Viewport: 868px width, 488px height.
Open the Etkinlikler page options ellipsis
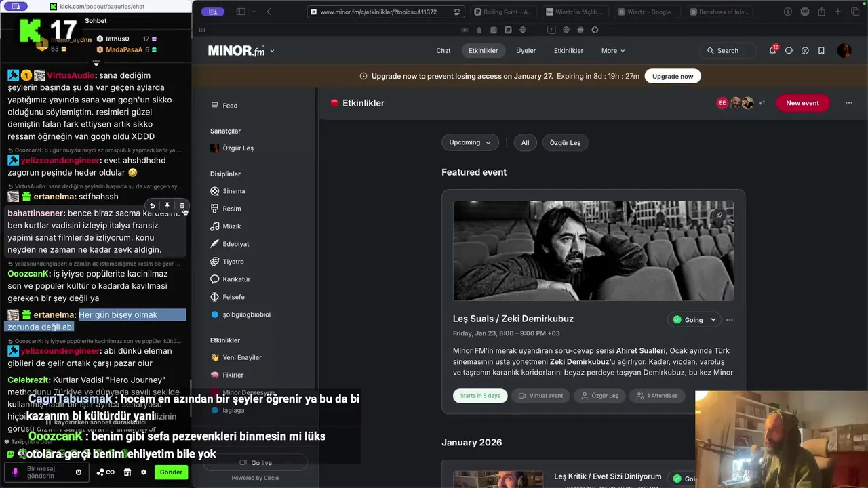(x=848, y=103)
